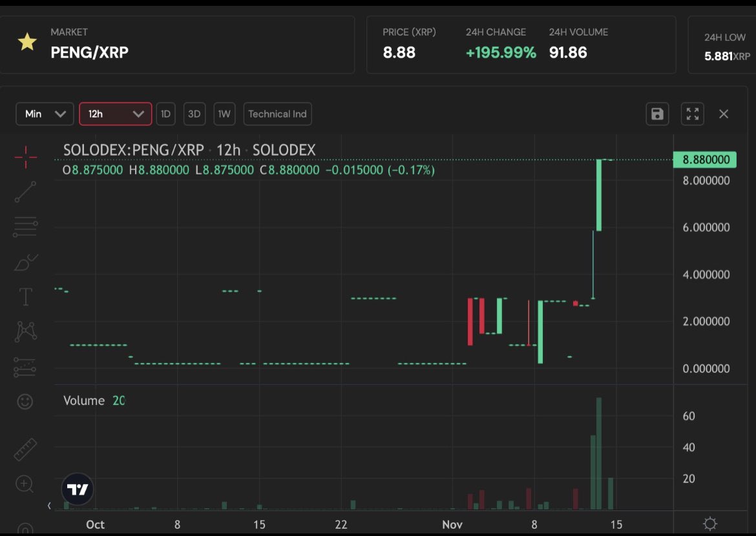Image resolution: width=756 pixels, height=536 pixels.
Task: Activate the zoom-in magnifier tool
Action: [25, 484]
